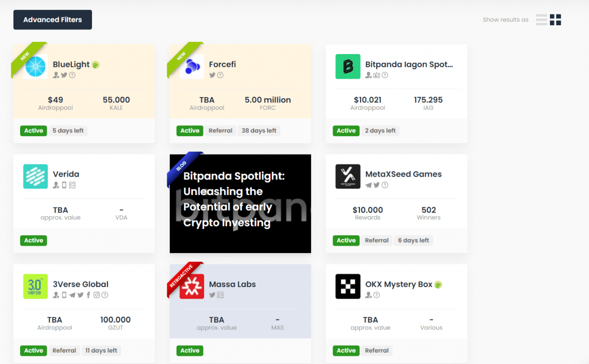This screenshot has height=364, width=589.
Task: Click the Massa Labs logo
Action: pyautogui.click(x=192, y=286)
